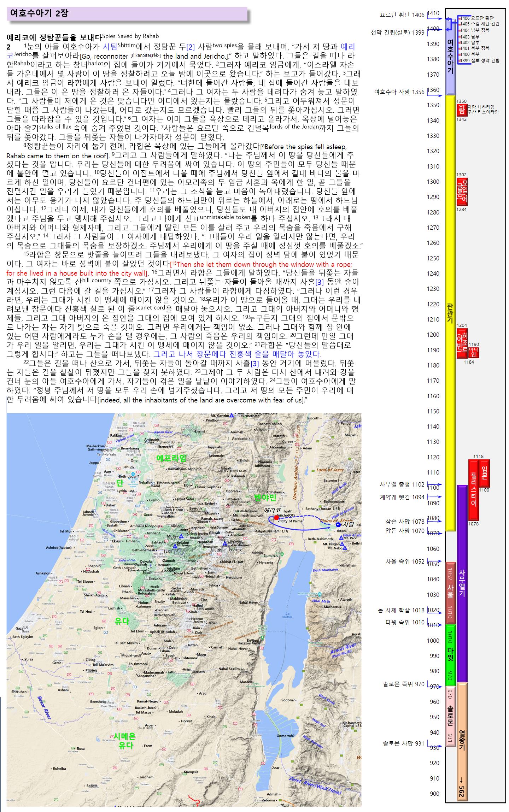Select the 삼손 사망 1078 timeline event
The height and width of the screenshot is (812, 509).
pyautogui.click(x=405, y=521)
